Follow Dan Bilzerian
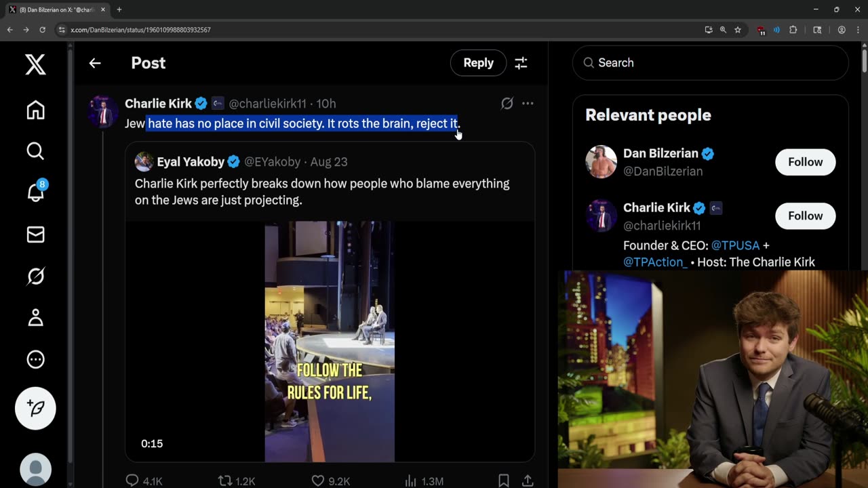This screenshot has width=868, height=488. coord(805,162)
